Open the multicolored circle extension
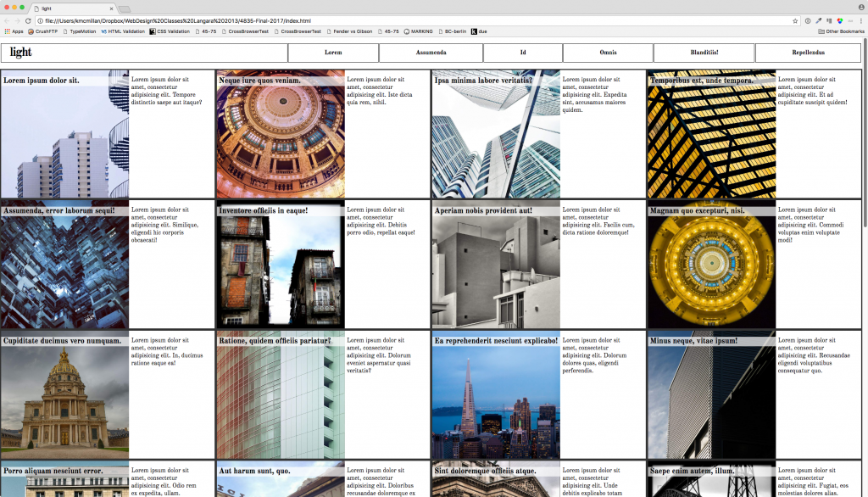868x497 pixels. (x=840, y=21)
